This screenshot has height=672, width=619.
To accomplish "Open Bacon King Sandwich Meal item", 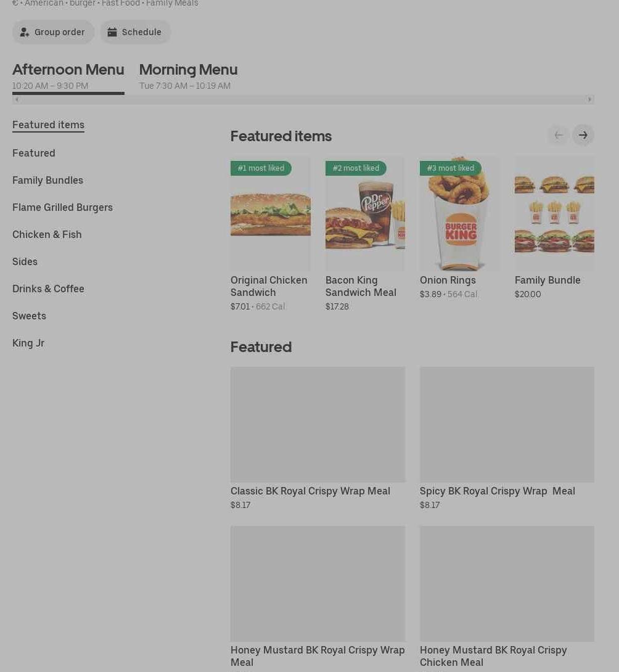I will tap(365, 234).
